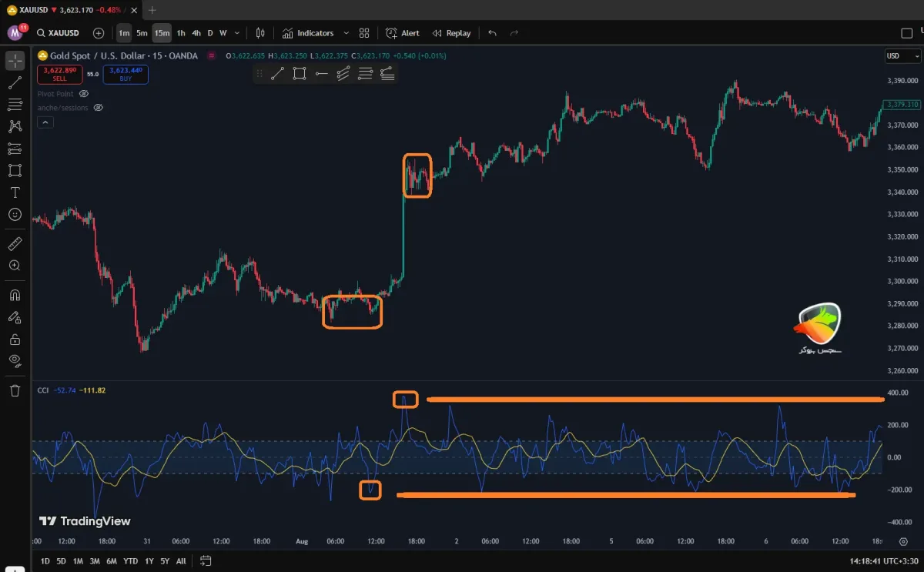924x572 pixels.
Task: Pick trend line in floating drawing toolbar
Action: click(x=278, y=73)
